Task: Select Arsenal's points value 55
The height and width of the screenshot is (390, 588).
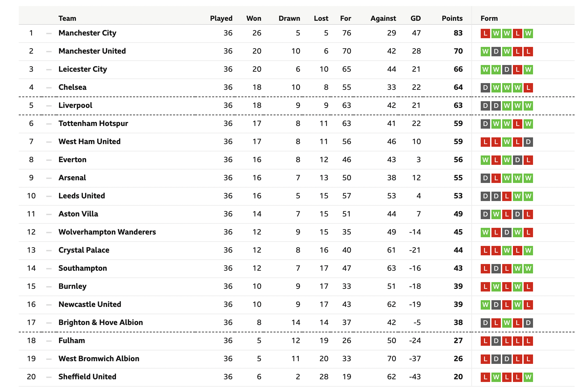Action: click(x=458, y=178)
